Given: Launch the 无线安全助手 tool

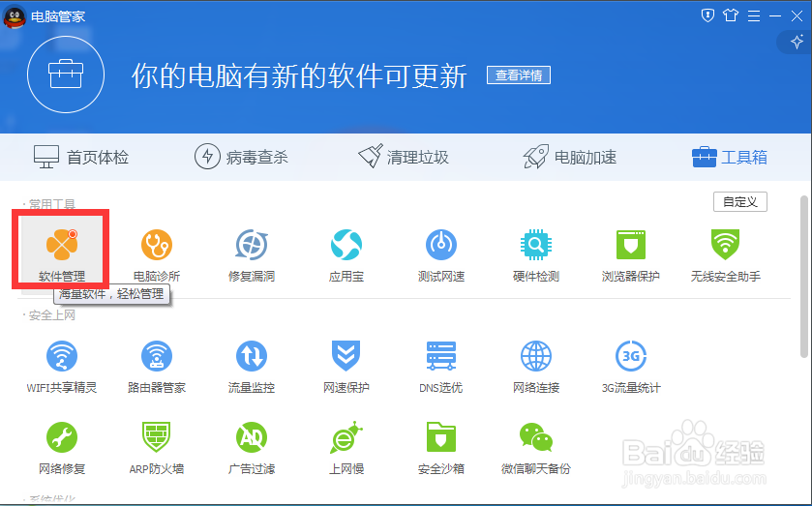Looking at the screenshot, I should (726, 254).
